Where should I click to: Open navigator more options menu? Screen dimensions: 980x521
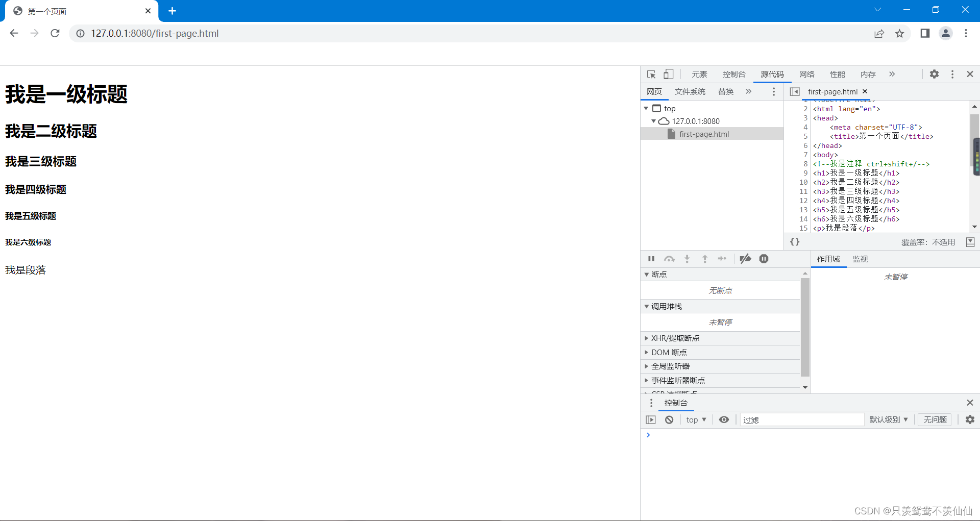pos(774,91)
